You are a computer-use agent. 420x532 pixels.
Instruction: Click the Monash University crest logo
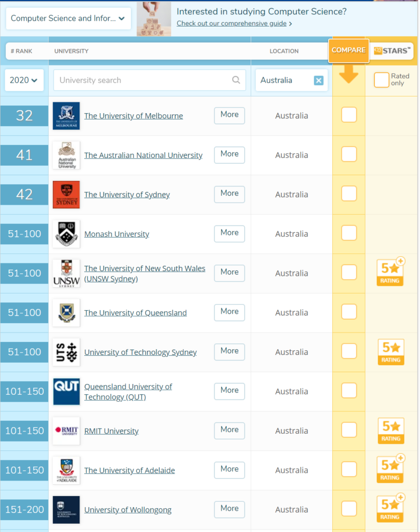click(x=66, y=234)
